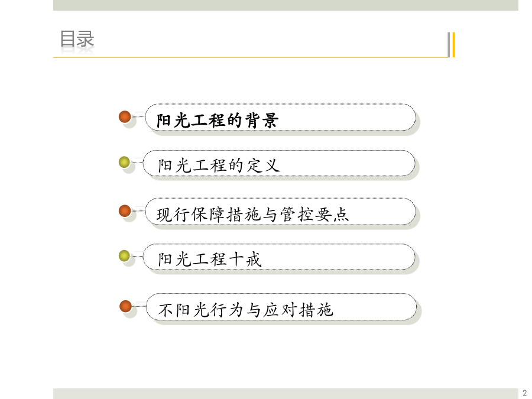Select the 目录 title text
This screenshot has width=532, height=399.
77,38
